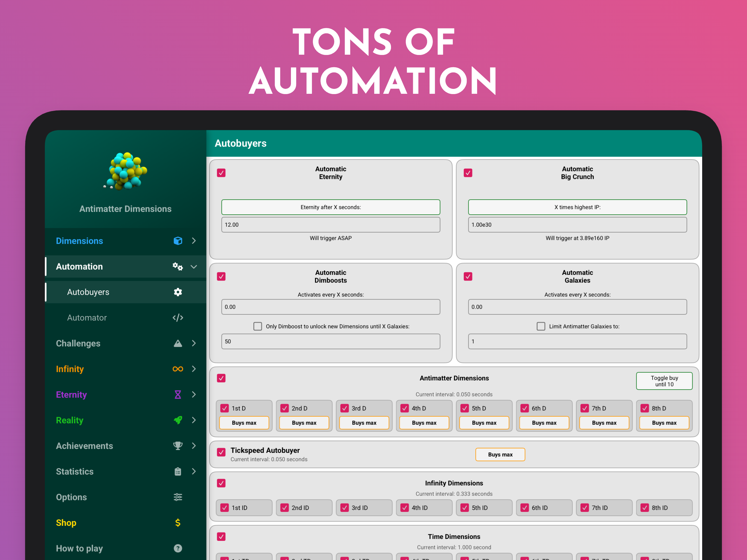The height and width of the screenshot is (560, 747).
Task: Click the Reality rocket icon
Action: 178,420
